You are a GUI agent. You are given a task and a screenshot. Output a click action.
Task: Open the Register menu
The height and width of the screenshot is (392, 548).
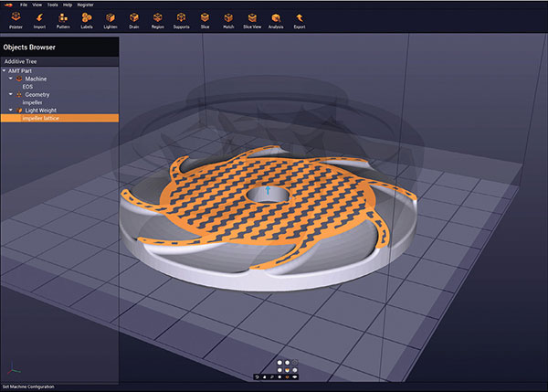(85, 5)
